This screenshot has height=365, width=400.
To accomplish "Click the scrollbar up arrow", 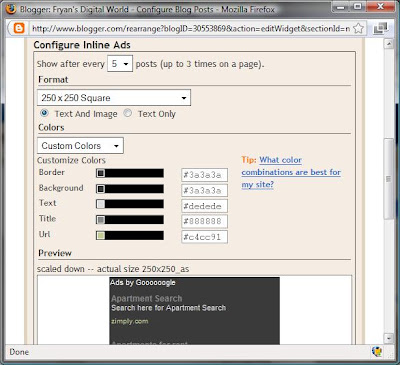I will [389, 44].
